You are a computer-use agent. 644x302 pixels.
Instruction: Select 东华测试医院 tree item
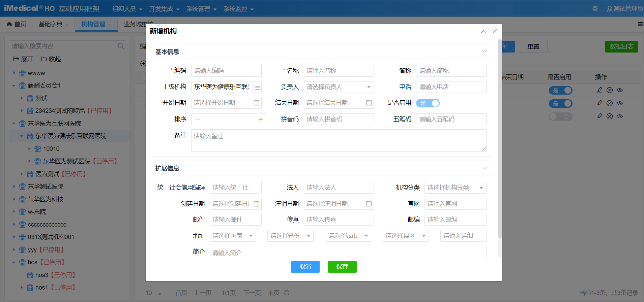pos(46,187)
